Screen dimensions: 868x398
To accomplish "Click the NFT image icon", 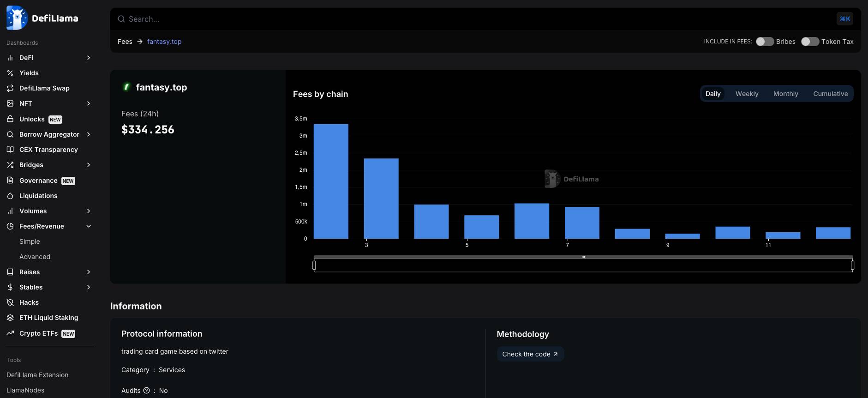I will pyautogui.click(x=10, y=103).
